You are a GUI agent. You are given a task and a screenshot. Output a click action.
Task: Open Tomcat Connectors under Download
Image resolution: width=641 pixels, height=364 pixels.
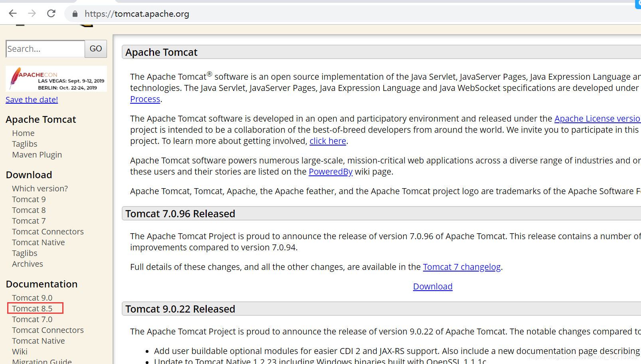[48, 232]
